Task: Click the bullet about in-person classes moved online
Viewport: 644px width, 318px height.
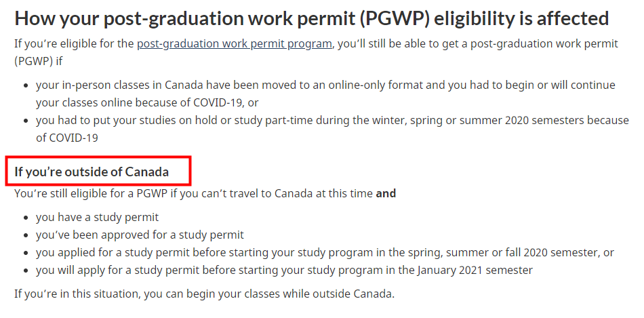Action: (x=325, y=94)
